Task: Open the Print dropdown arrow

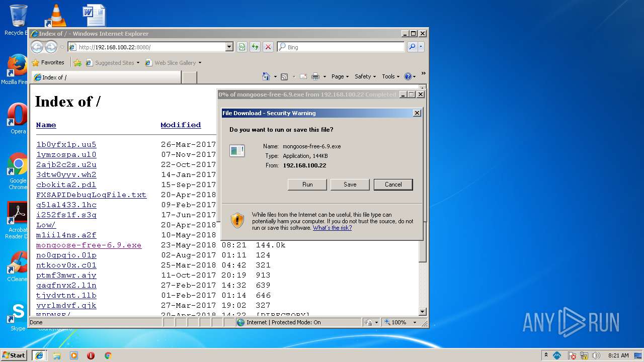Action: pos(325,77)
